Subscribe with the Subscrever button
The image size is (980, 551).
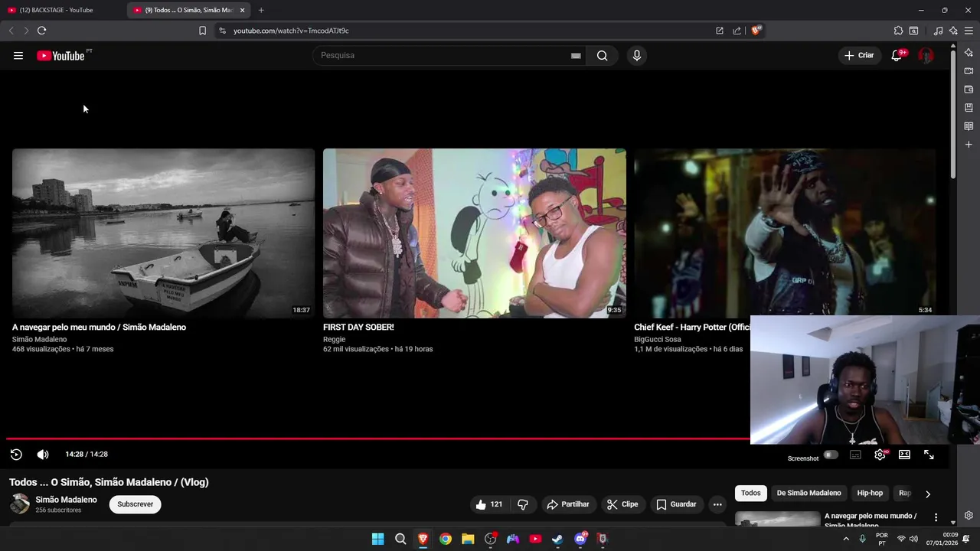136,504
